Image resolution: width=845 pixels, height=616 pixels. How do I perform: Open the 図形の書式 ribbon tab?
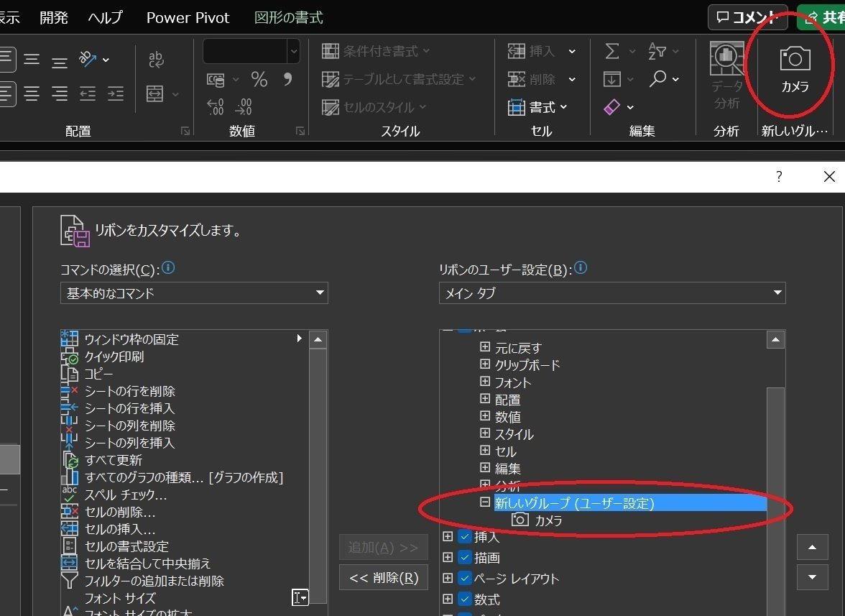288,17
